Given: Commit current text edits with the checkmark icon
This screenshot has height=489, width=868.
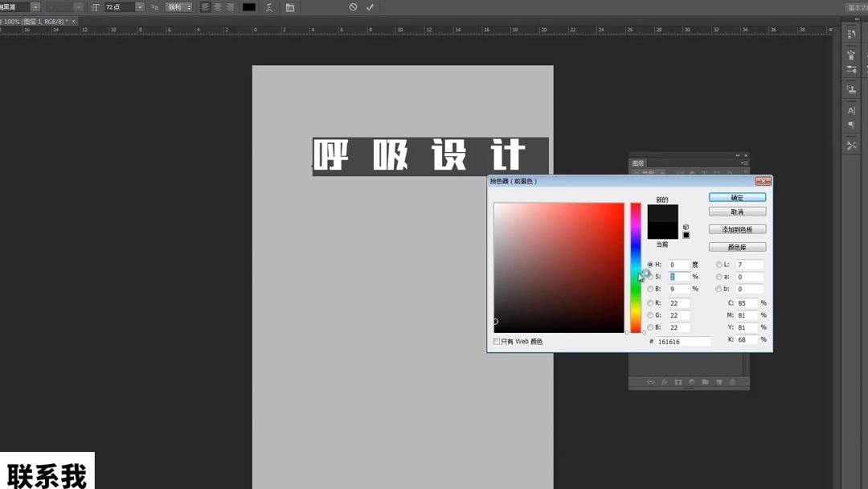Looking at the screenshot, I should pyautogui.click(x=369, y=7).
